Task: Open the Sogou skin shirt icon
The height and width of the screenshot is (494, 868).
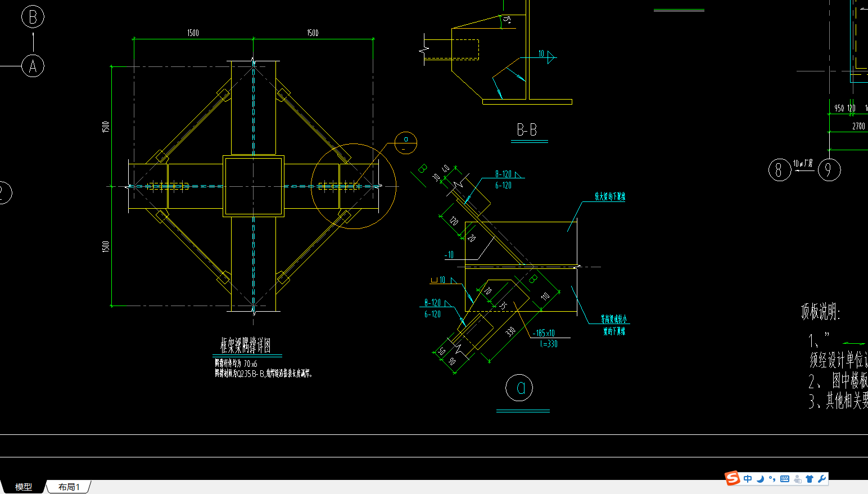Action: [810, 479]
